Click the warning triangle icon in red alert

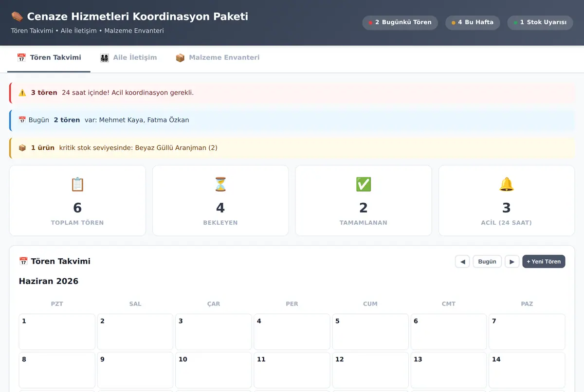(x=22, y=92)
